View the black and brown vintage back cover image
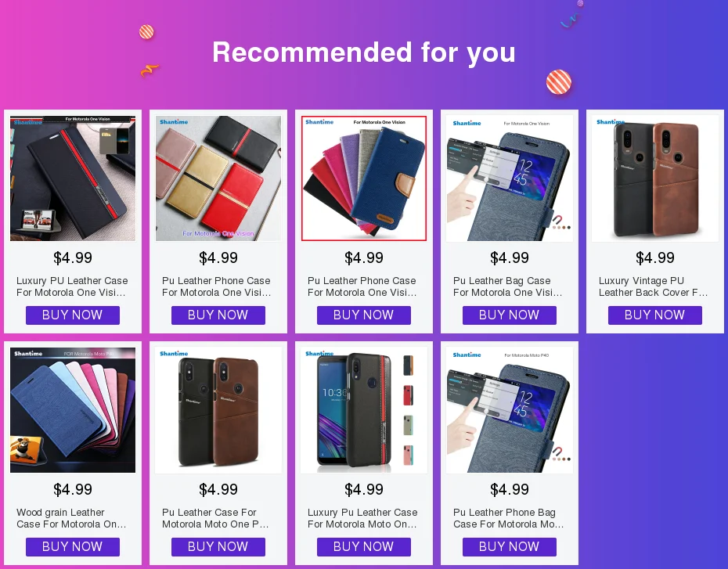The width and height of the screenshot is (728, 569). pyautogui.click(x=655, y=178)
